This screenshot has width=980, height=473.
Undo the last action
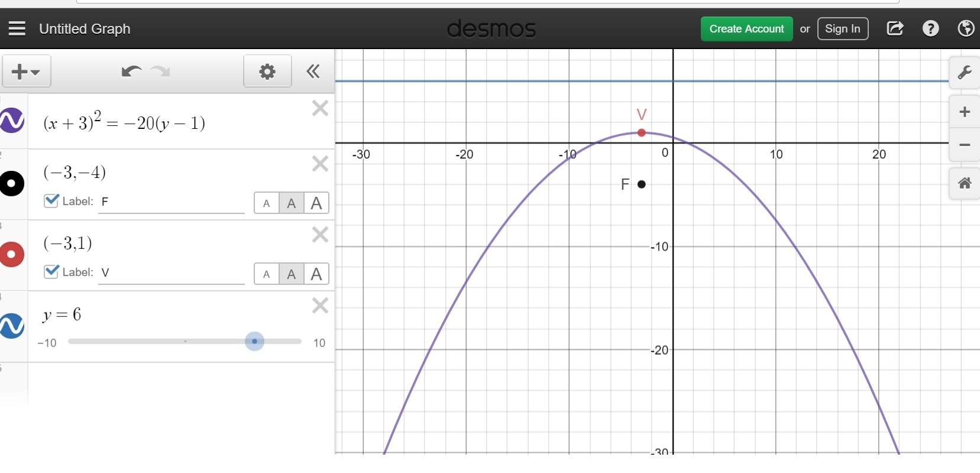[x=131, y=72]
